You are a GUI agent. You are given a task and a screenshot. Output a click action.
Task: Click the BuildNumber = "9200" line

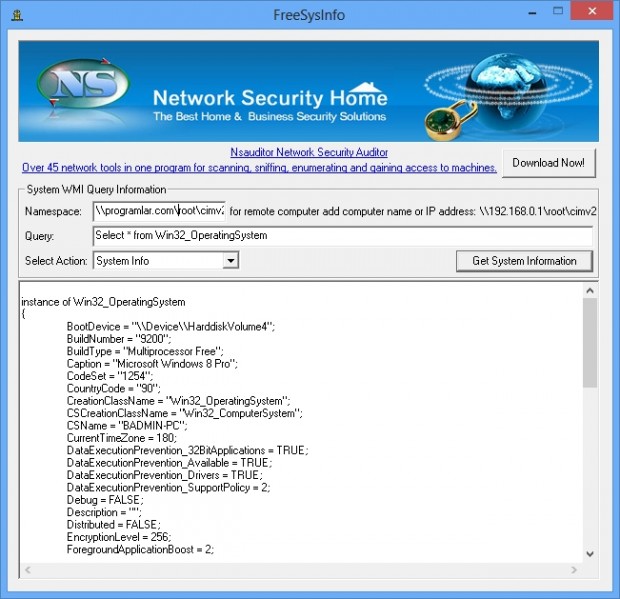[x=119, y=339]
